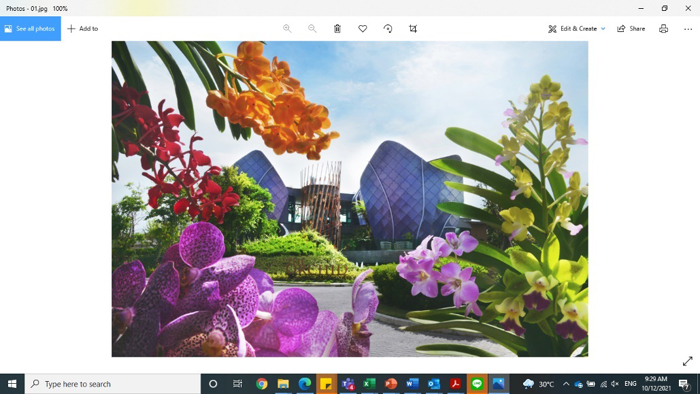Viewport: 700px width, 394px height.
Task: Open the crop tool icon
Action: (413, 29)
